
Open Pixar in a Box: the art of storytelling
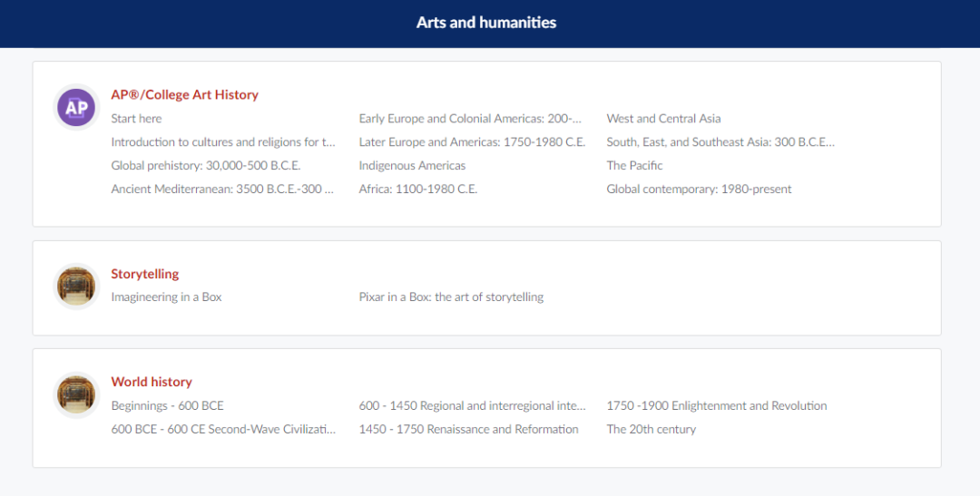point(451,297)
